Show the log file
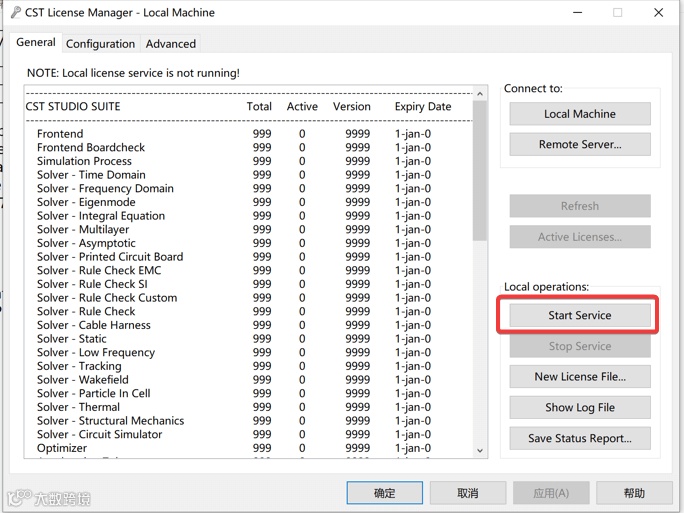This screenshot has width=684, height=513. pyautogui.click(x=580, y=407)
